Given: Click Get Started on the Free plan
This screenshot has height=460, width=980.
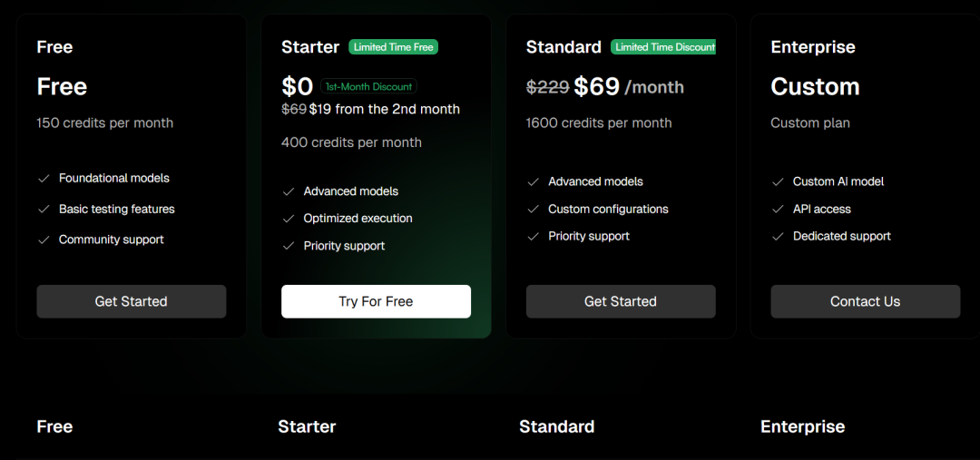Looking at the screenshot, I should point(132,301).
